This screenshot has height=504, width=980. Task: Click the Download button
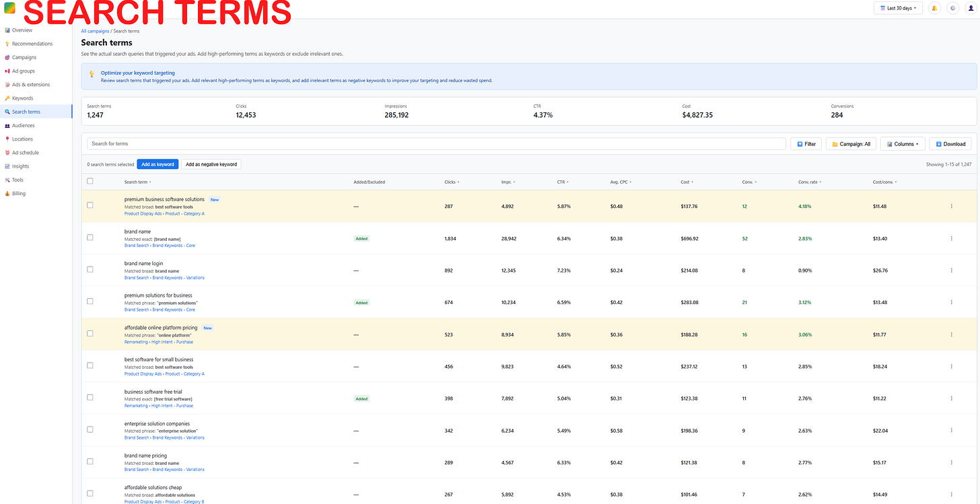pyautogui.click(x=950, y=144)
